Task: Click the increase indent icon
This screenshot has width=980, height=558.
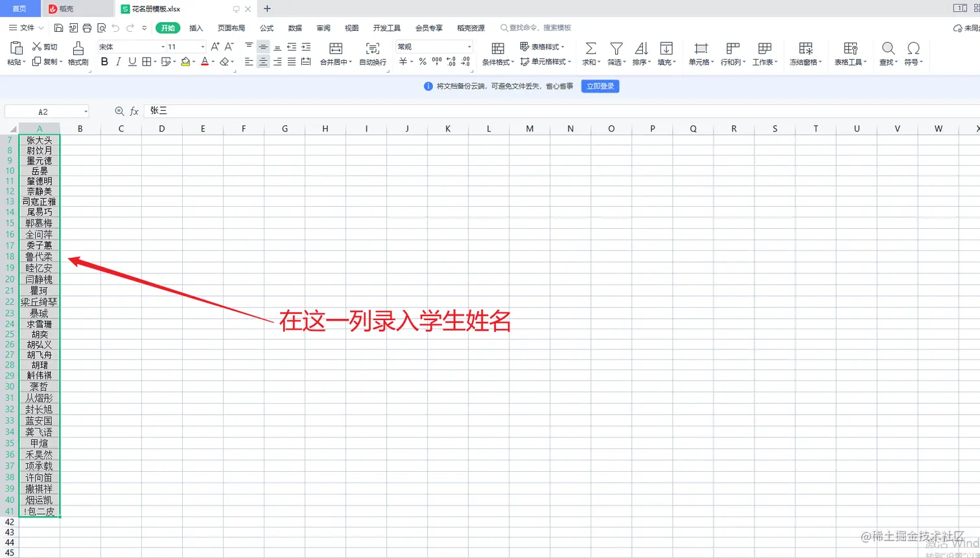Action: coord(306,47)
